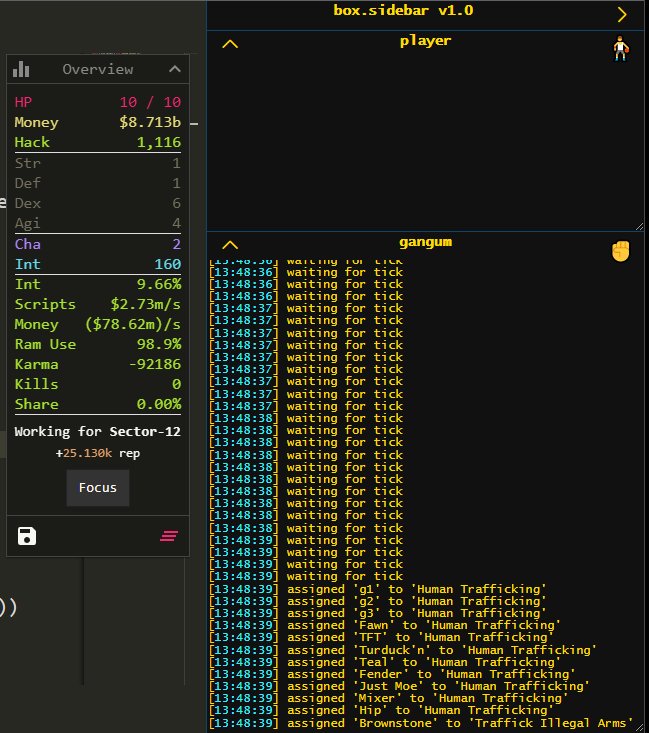The width and height of the screenshot is (649, 733).
Task: Click the pink kill-all-scripts lines icon
Action: [x=169, y=536]
